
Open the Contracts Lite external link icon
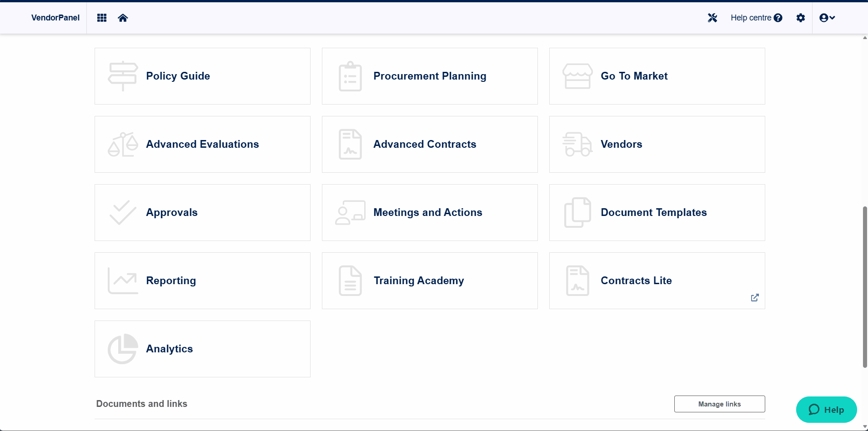(755, 297)
